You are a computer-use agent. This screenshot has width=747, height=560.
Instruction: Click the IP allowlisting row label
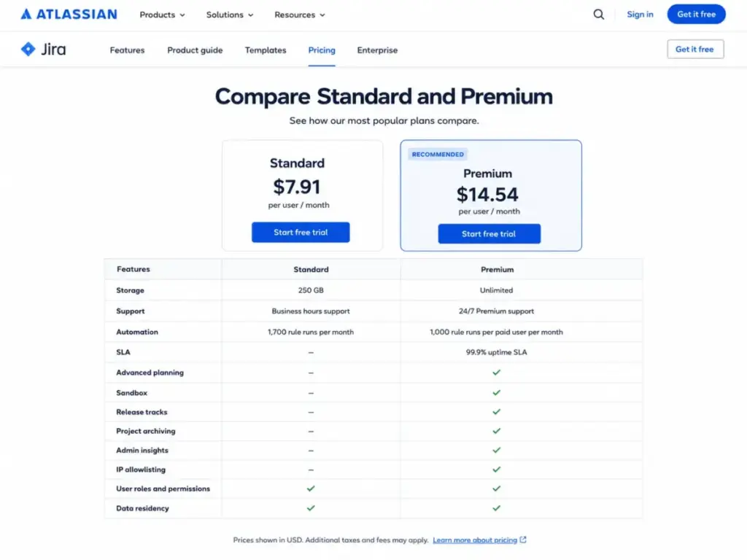(141, 470)
